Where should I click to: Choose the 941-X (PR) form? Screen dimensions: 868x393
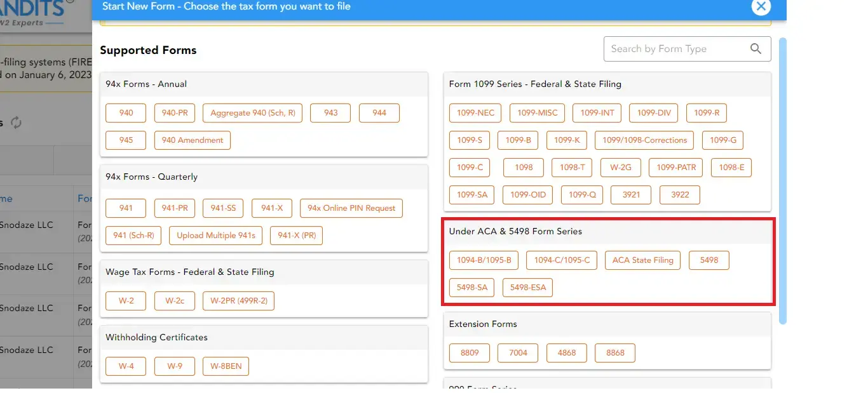[297, 236]
